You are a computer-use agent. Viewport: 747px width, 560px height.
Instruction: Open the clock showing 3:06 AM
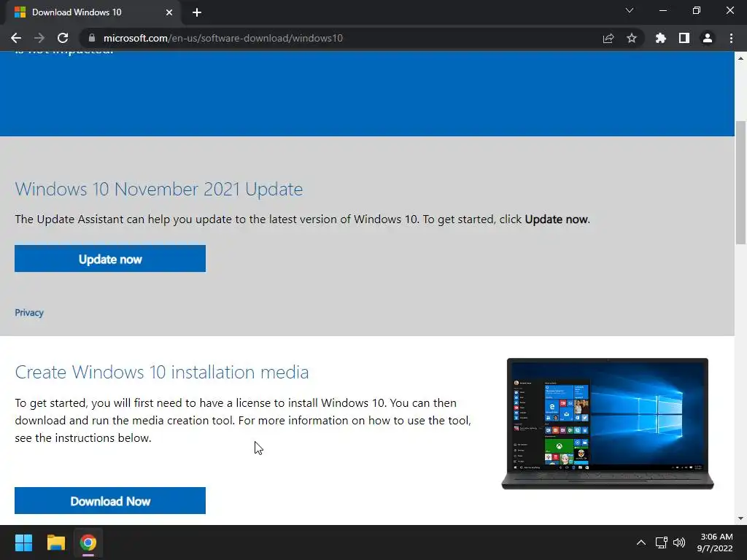pyautogui.click(x=715, y=542)
